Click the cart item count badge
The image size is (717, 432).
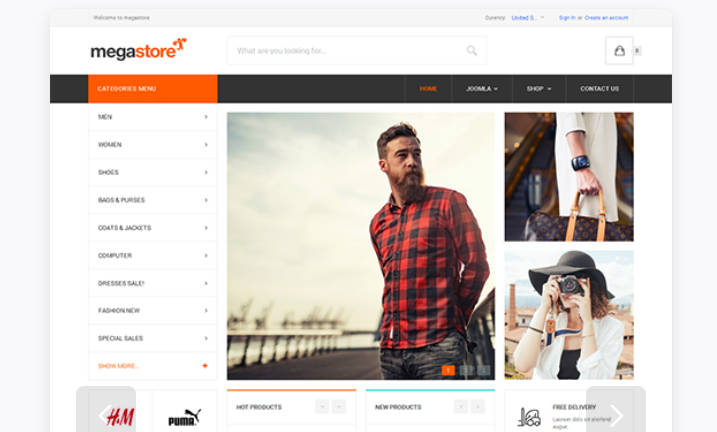click(637, 51)
